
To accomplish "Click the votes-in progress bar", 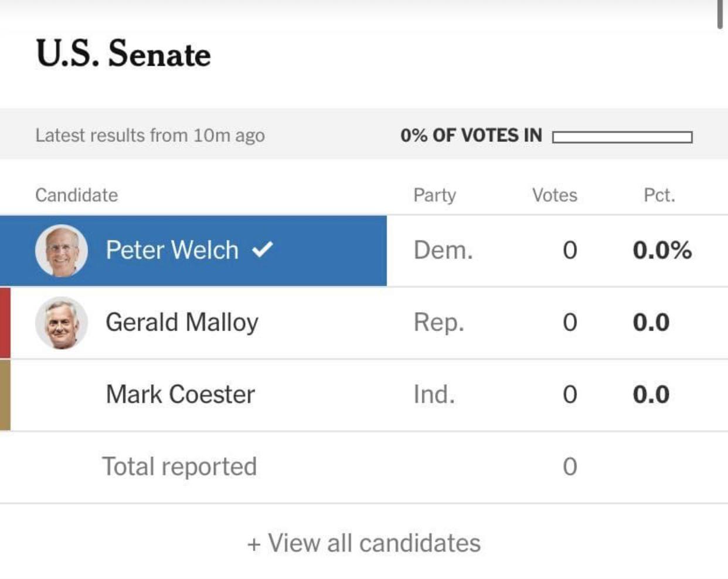I will (x=622, y=137).
